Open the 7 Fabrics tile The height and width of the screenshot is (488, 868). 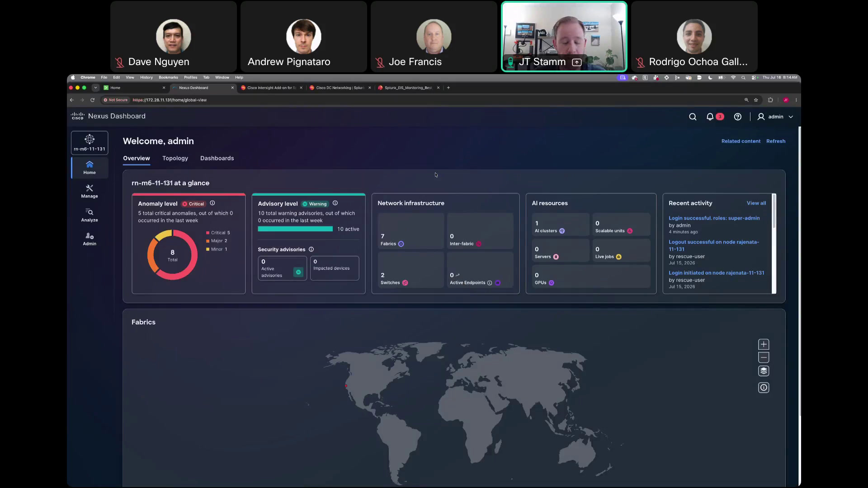coord(411,231)
